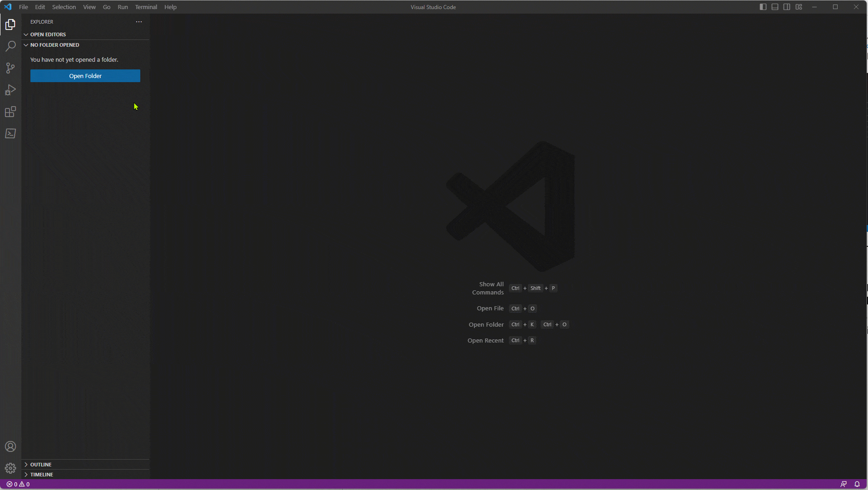Open the Manage settings gear
The width and height of the screenshot is (868, 490).
[x=10, y=468]
